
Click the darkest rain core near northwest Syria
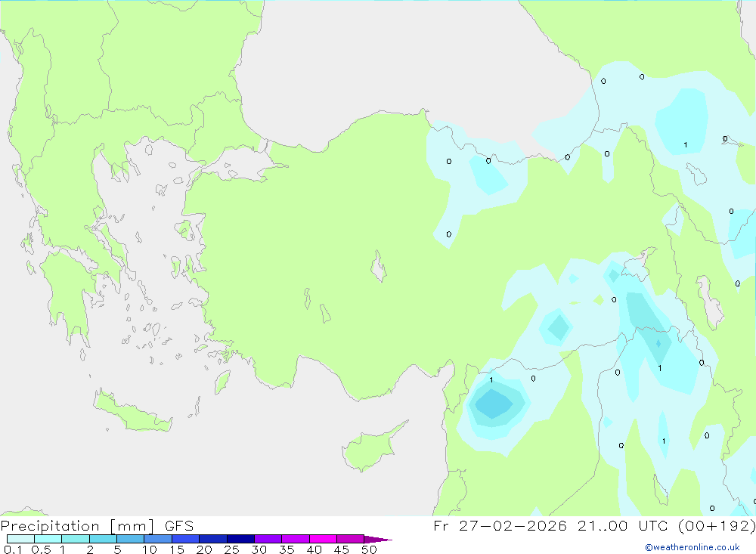[493, 404]
